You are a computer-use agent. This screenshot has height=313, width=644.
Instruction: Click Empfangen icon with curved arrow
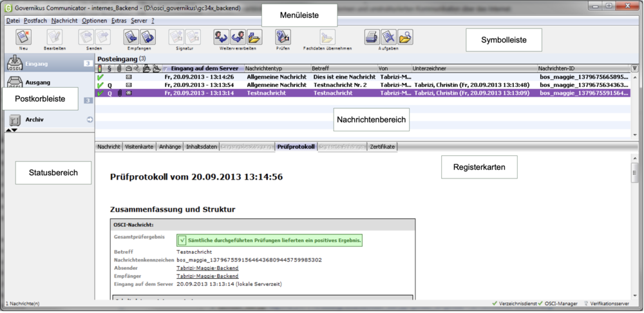(148, 37)
